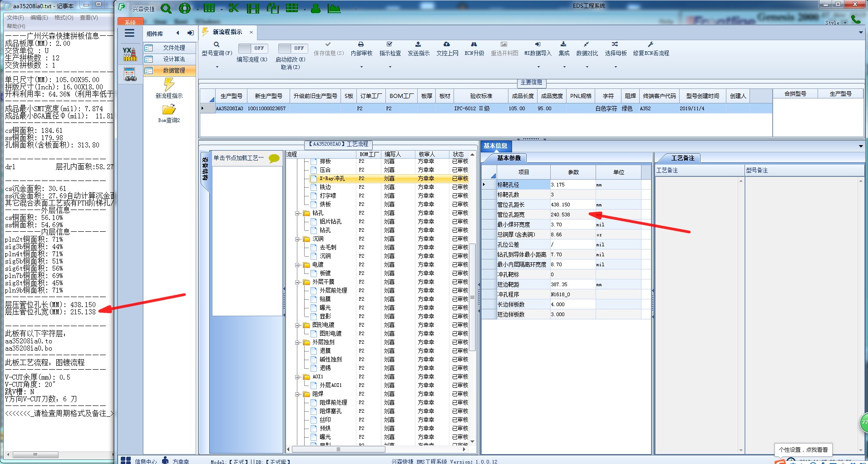
Task: Open 设计算法 group in component library
Action: point(170,59)
